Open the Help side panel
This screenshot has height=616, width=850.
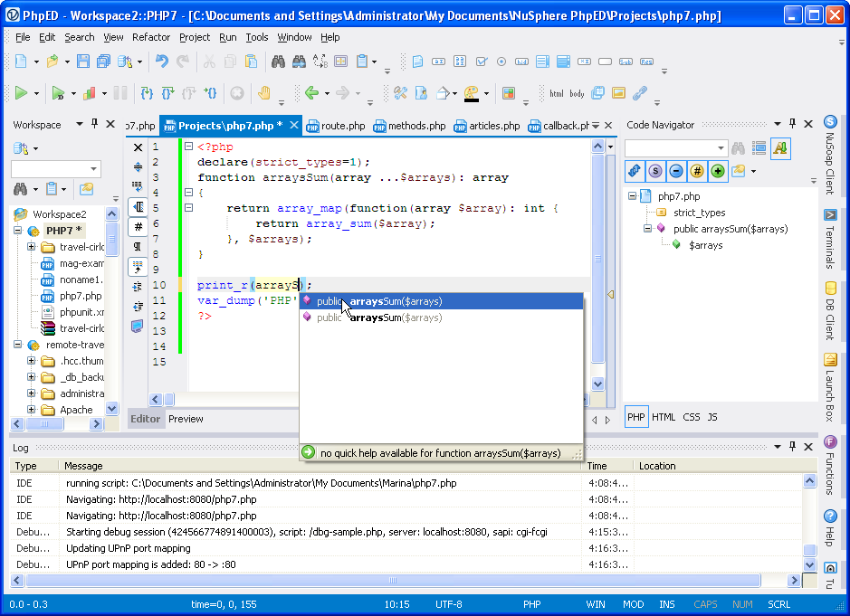tap(830, 528)
